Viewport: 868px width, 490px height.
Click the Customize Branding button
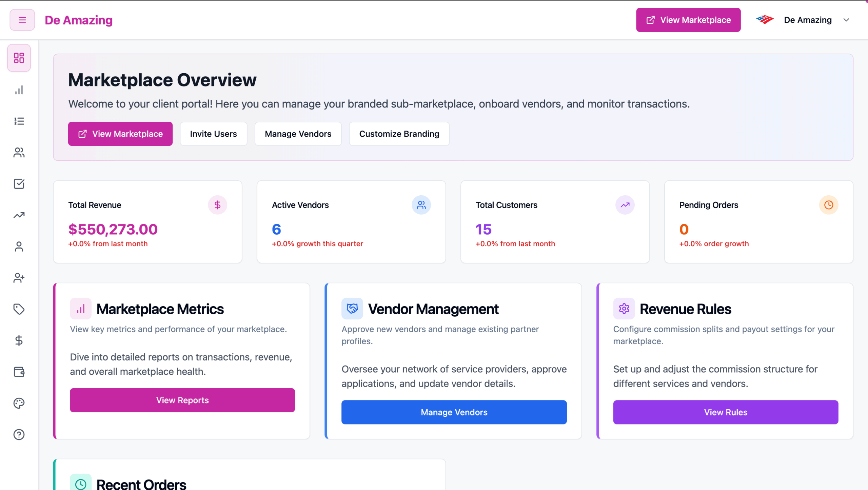(x=399, y=134)
